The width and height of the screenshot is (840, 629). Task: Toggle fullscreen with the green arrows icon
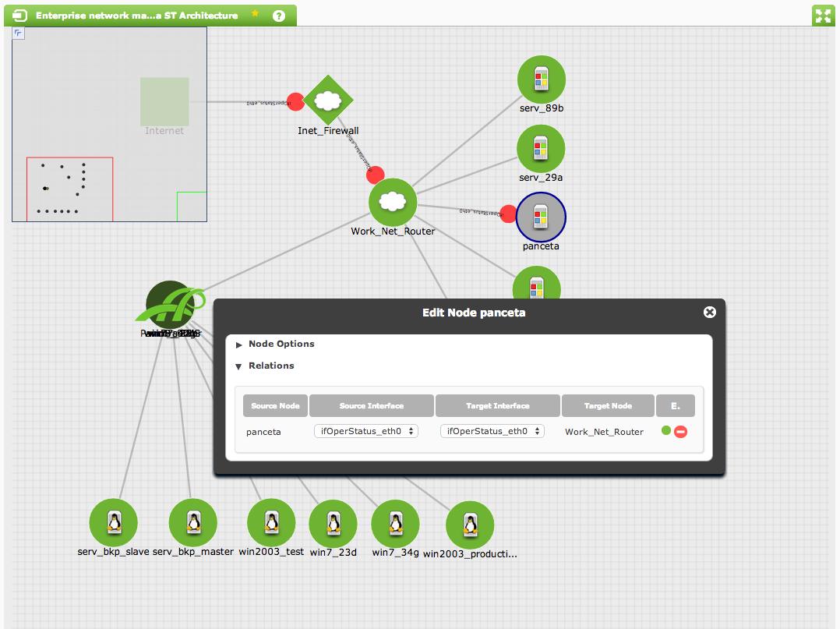coord(823,16)
